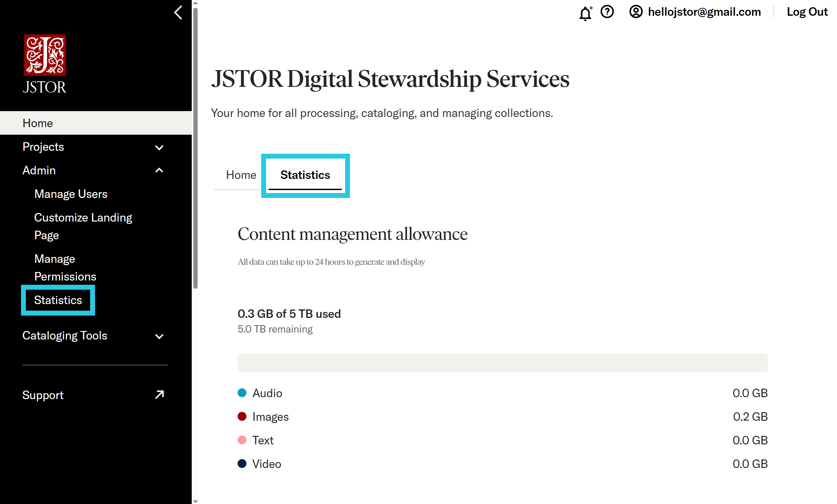This screenshot has width=837, height=504.
Task: Open the notifications bell
Action: (585, 13)
